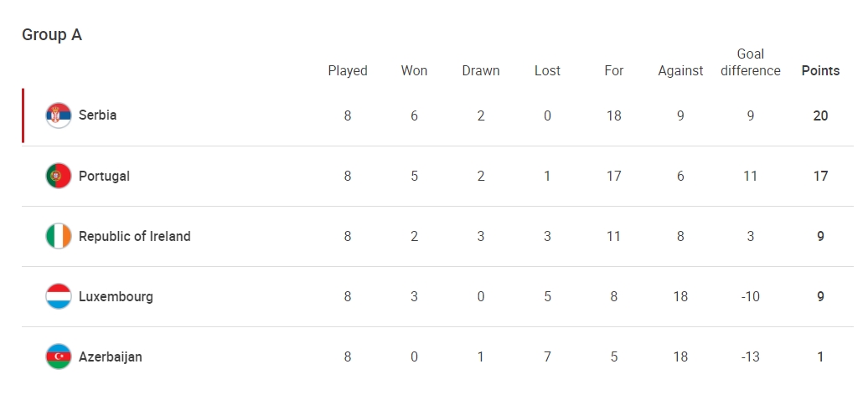The height and width of the screenshot is (400, 868).
Task: Select the Luxembourg team name
Action: click(x=116, y=296)
